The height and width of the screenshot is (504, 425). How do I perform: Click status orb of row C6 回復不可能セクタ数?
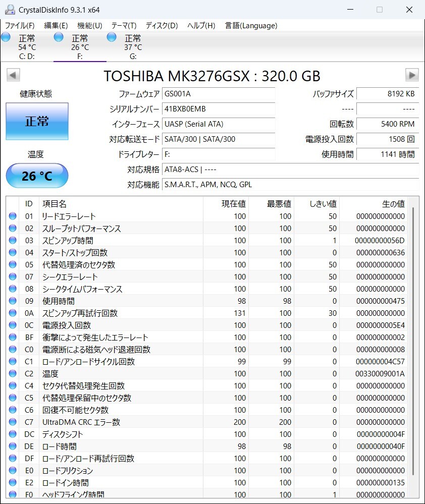point(13,410)
